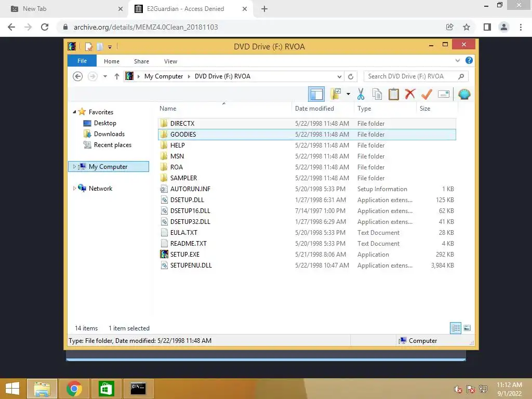Open the address bar history dropdown
The height and width of the screenshot is (399, 532).
[x=339, y=77]
